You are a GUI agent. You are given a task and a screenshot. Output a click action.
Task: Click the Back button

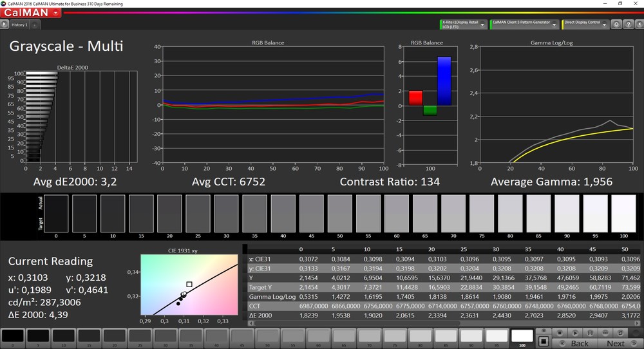(580, 343)
